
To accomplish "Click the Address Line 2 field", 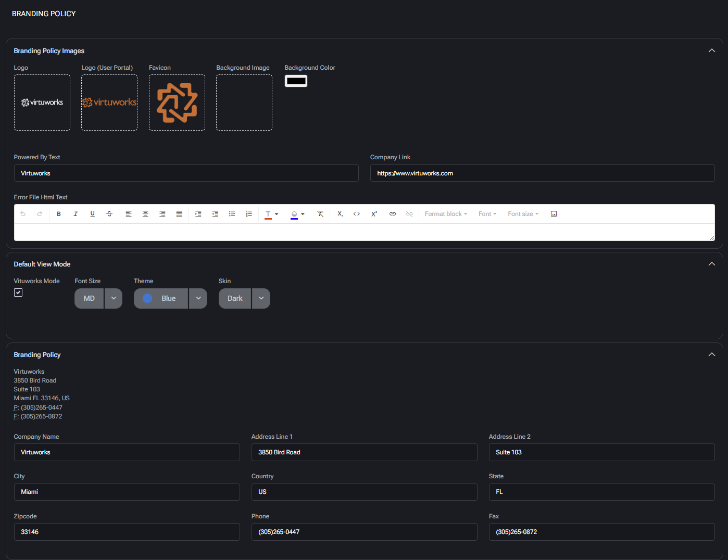I will point(601,452).
